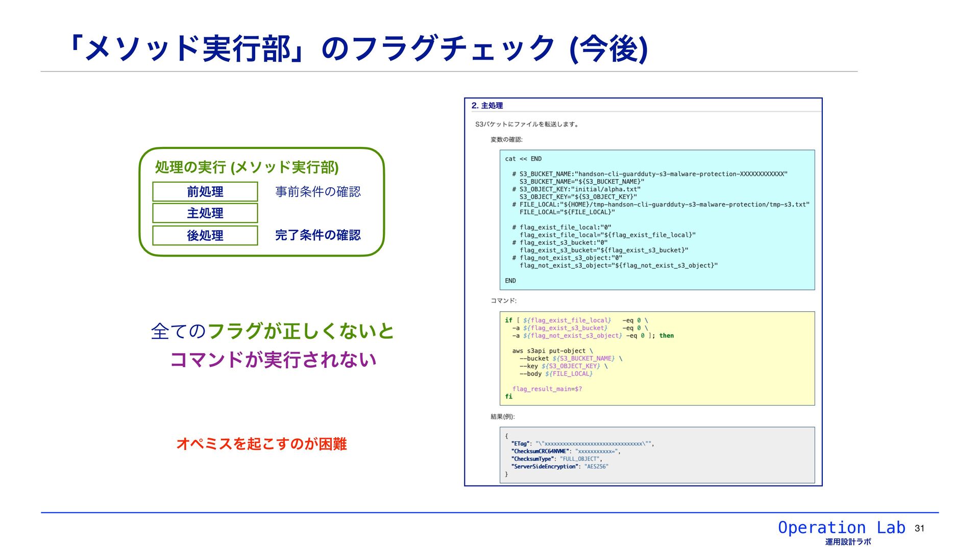Screen dimensions: 980x551
Task: Select the line FILE_LOCAL="${FILE_LOCAL}"
Action: 567,212
